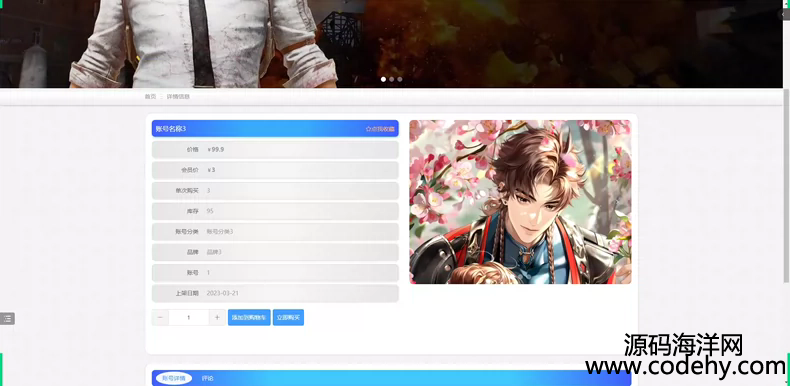Go to 首页 in the breadcrumb
The height and width of the screenshot is (386, 790).
(x=150, y=96)
